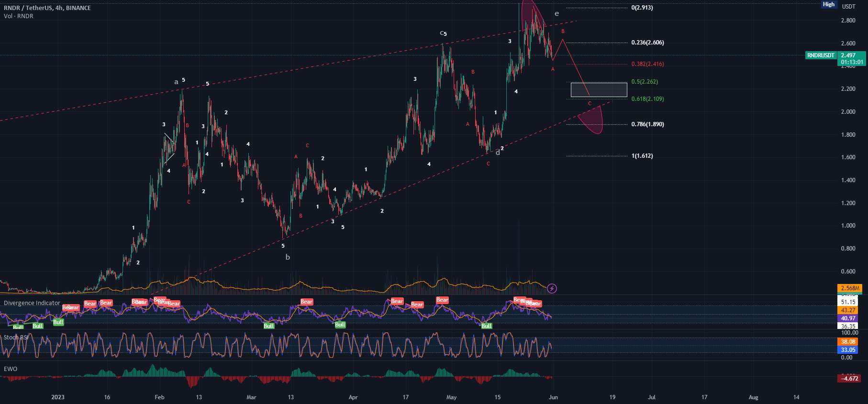Select Fibonacci level 0(2.913) label
868x404 pixels.
point(642,8)
